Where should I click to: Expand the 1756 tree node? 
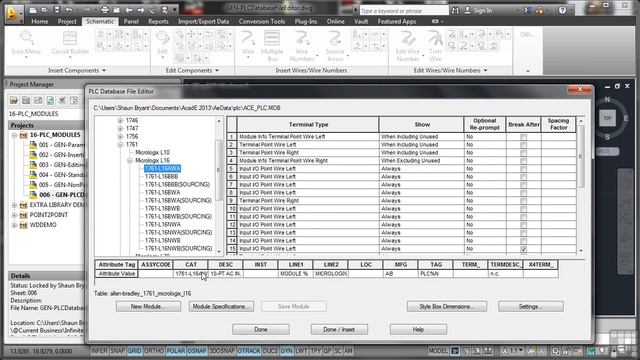pos(120,136)
